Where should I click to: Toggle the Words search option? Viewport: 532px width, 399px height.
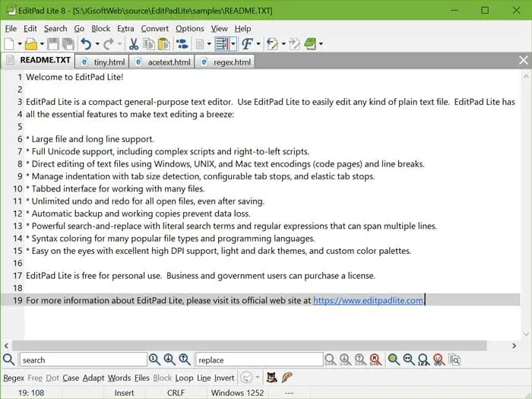pos(119,378)
